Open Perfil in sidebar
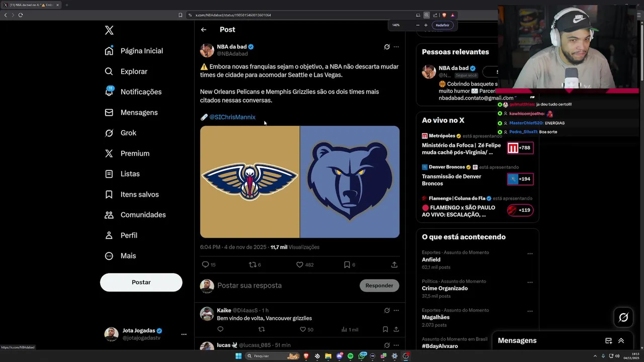The height and width of the screenshot is (362, 644). (x=121, y=235)
